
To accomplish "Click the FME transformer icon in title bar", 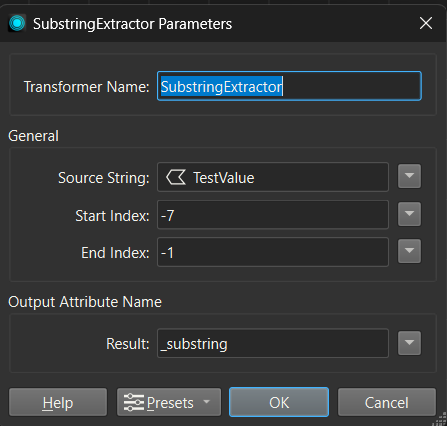I will (17, 23).
